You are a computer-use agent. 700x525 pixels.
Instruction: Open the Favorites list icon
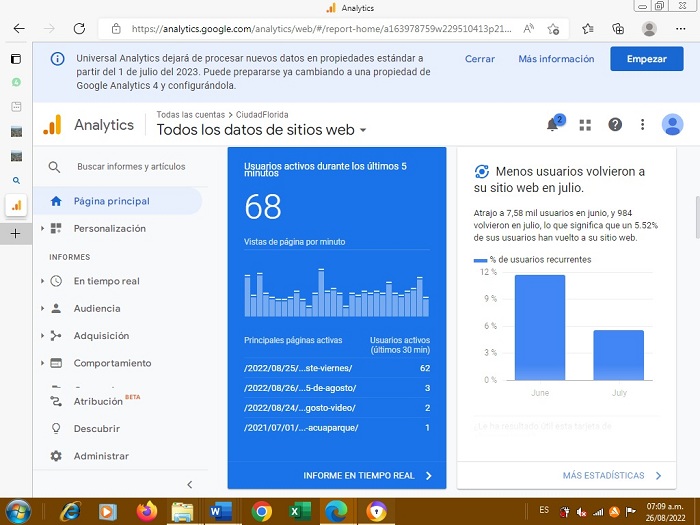(x=588, y=29)
